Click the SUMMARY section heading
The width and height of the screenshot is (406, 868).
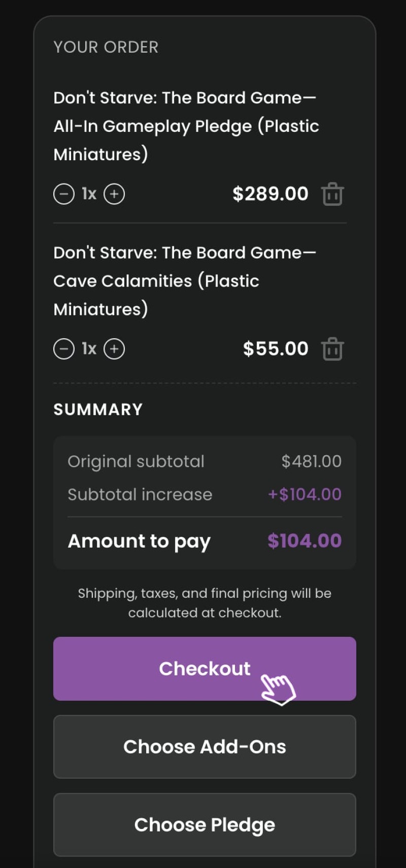98,410
